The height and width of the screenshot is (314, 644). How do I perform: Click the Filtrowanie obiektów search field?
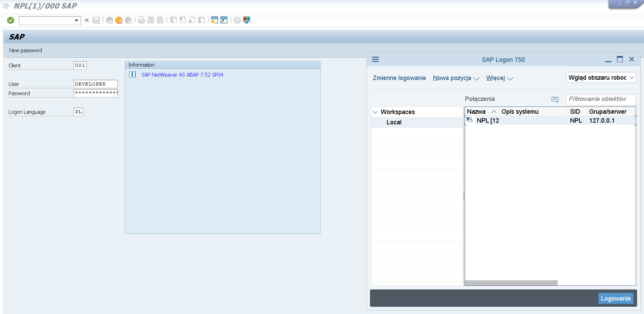tap(600, 99)
